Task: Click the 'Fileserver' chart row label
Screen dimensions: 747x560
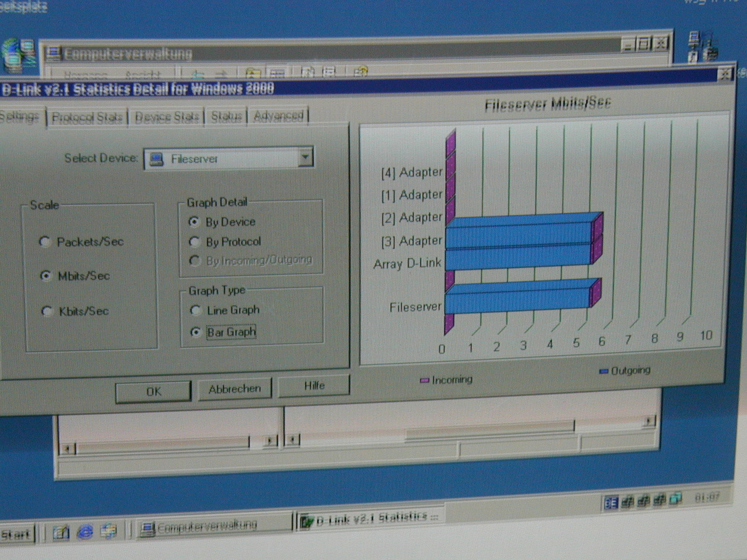Action: 415,307
